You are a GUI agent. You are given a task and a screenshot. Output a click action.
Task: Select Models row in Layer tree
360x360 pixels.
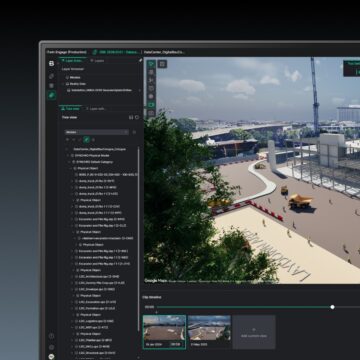tap(100, 77)
